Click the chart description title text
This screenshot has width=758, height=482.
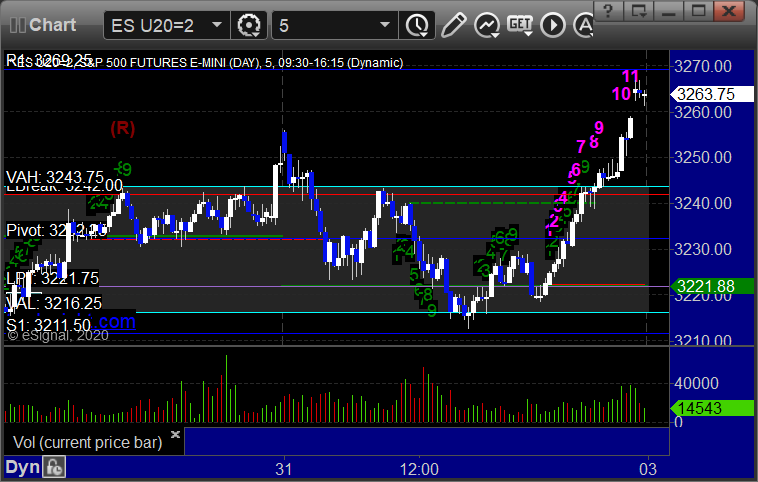[x=208, y=63]
